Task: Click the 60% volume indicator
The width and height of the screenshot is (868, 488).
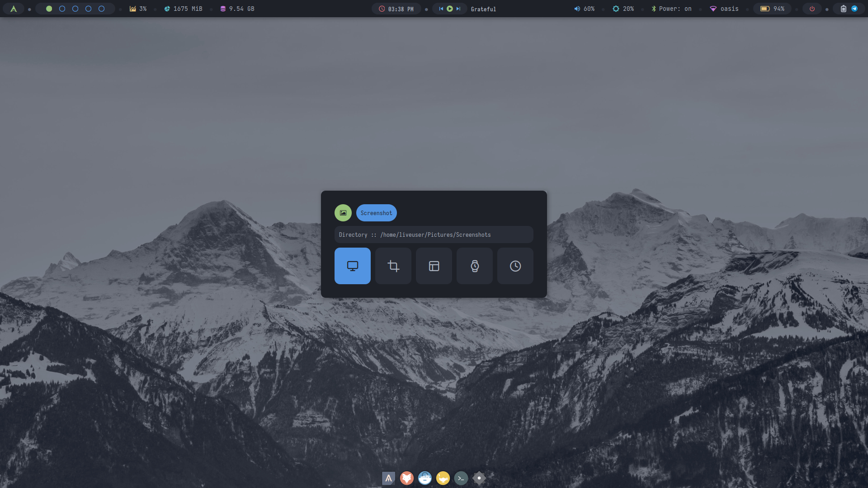Action: click(x=585, y=9)
